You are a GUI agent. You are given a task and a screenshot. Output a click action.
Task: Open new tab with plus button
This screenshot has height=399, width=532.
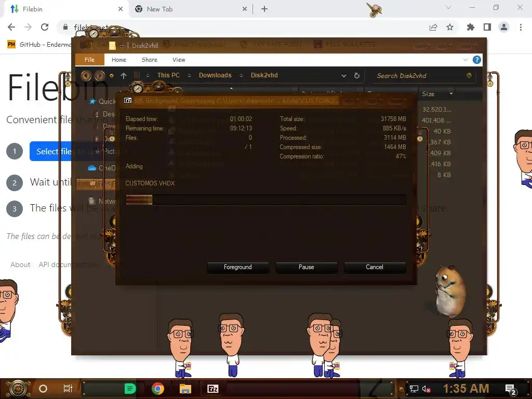tap(264, 9)
